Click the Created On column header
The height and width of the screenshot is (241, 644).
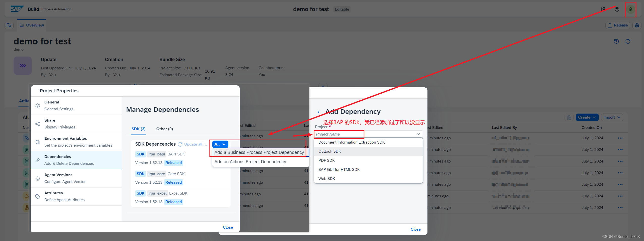pyautogui.click(x=592, y=128)
